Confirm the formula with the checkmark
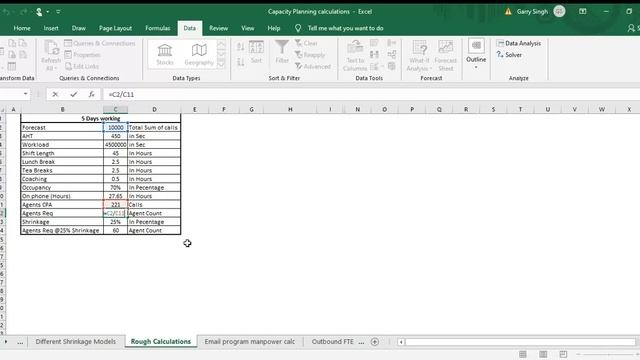The height and width of the screenshot is (360, 640). point(73,94)
